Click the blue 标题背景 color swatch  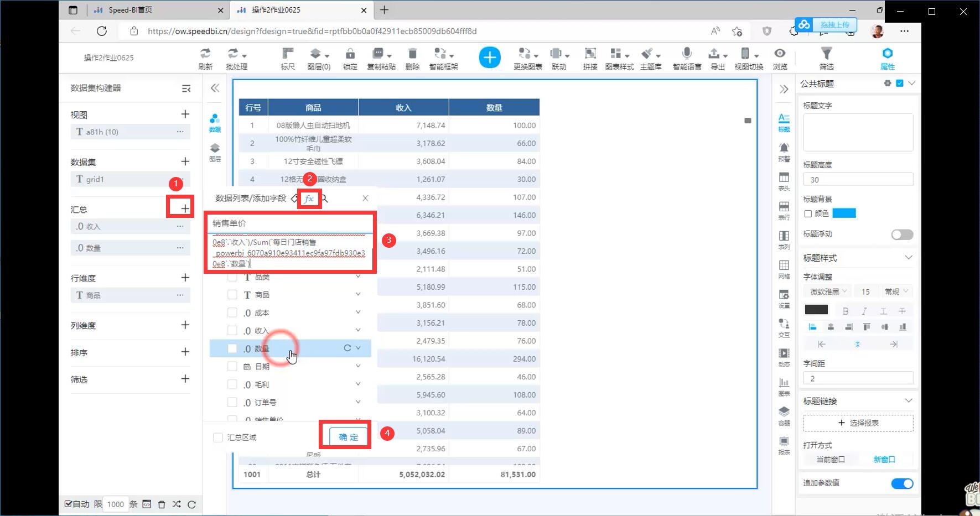844,213
